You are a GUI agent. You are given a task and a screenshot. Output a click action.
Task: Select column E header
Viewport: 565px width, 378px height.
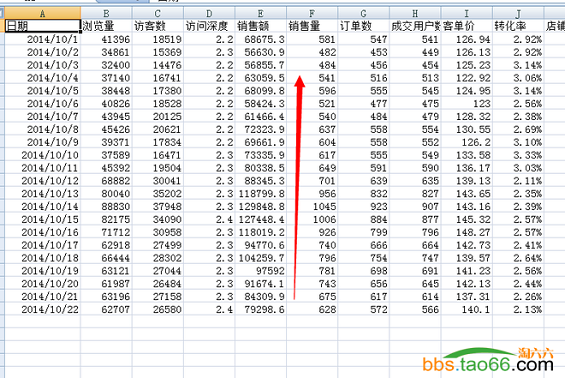tap(261, 13)
